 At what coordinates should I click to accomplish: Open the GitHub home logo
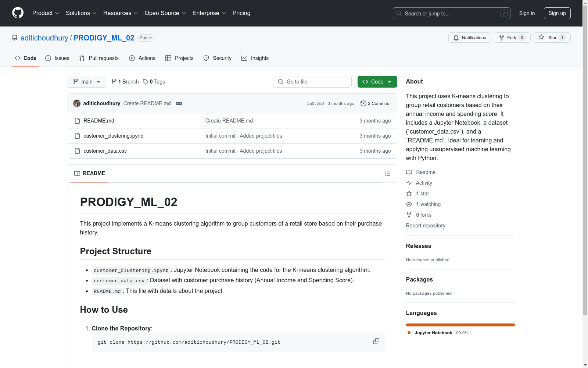click(18, 13)
